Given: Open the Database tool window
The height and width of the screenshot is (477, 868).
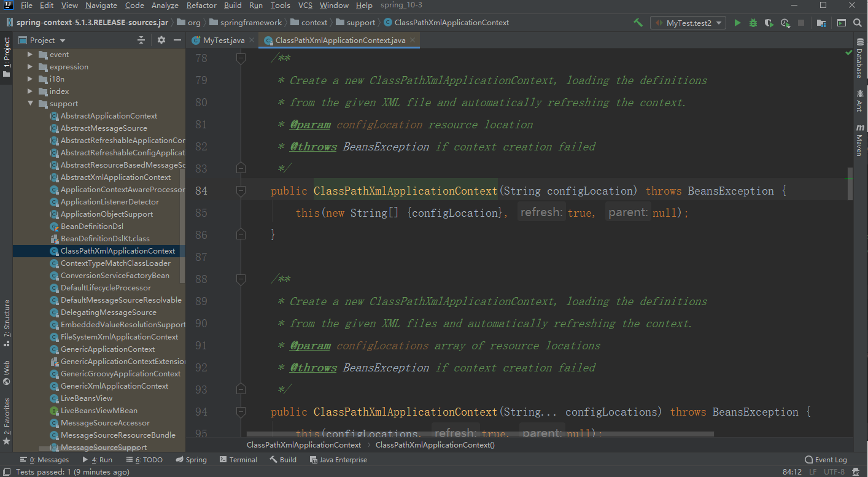Looking at the screenshot, I should point(859,59).
